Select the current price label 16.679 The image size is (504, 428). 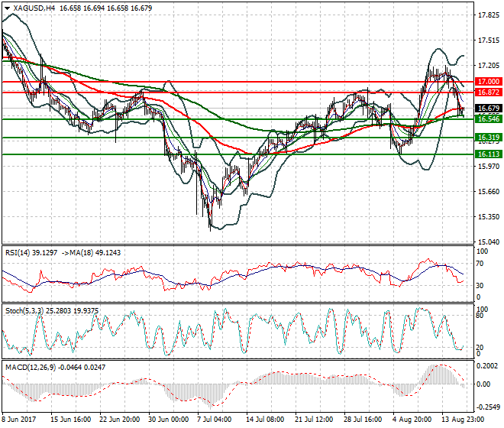pos(488,108)
